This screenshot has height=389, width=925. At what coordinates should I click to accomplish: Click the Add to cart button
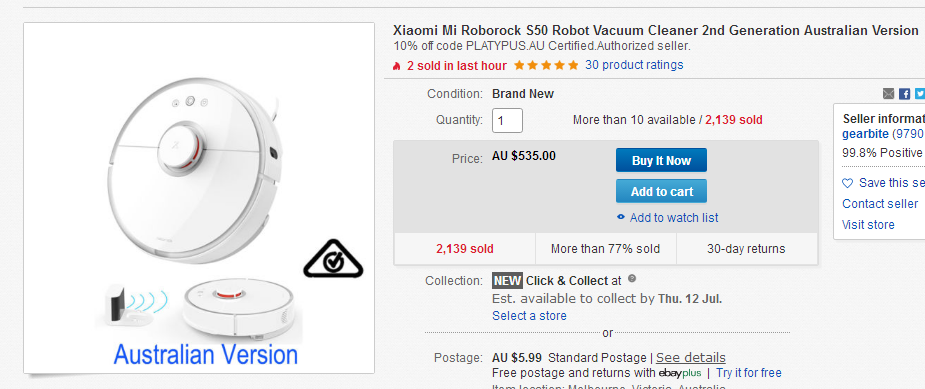[661, 191]
